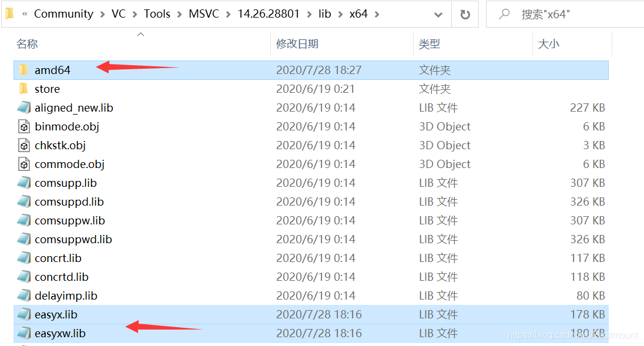Viewport: 644px width, 346px height.
Task: Expand the chevron after MSVC
Action: 229,14
